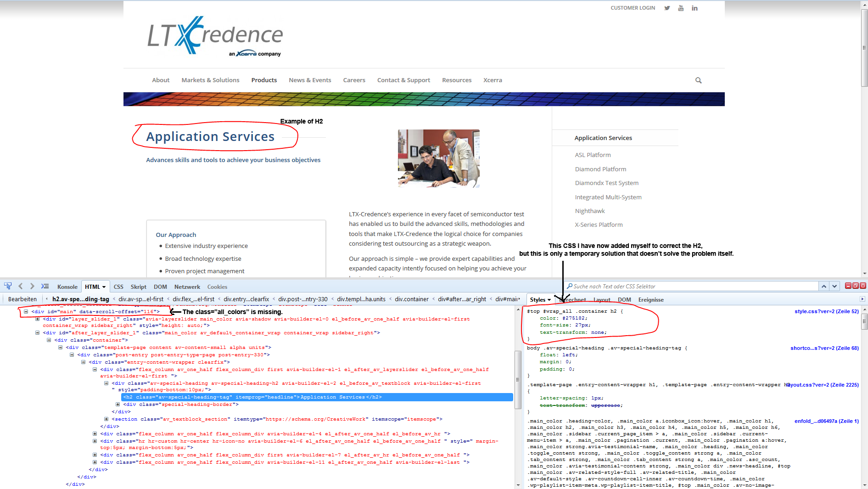Deactivate Firebug with the power icon
868x489 pixels.
pos(863,286)
